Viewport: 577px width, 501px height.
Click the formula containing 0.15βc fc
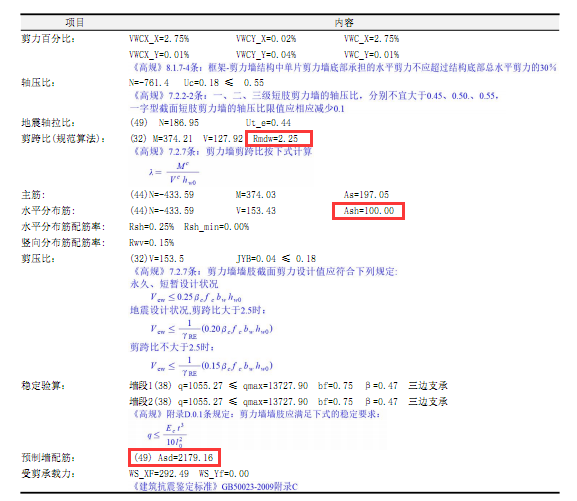pos(211,366)
